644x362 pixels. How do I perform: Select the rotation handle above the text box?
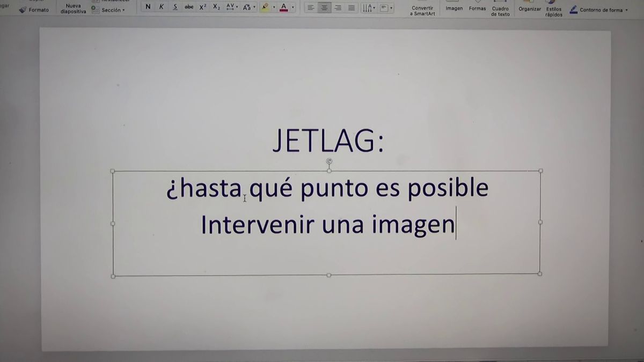pyautogui.click(x=328, y=160)
